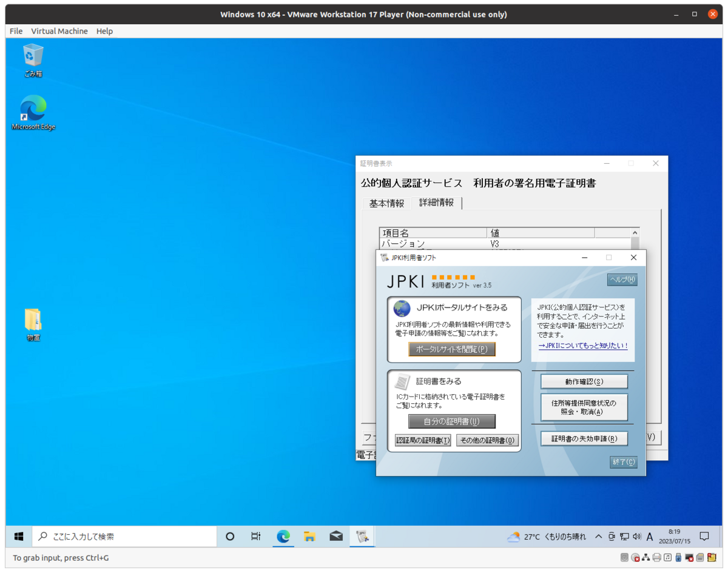Viewport: 728px width, 573px height.
Task: Click the JPKI利用者ソフト title bar icon
Action: pos(384,258)
